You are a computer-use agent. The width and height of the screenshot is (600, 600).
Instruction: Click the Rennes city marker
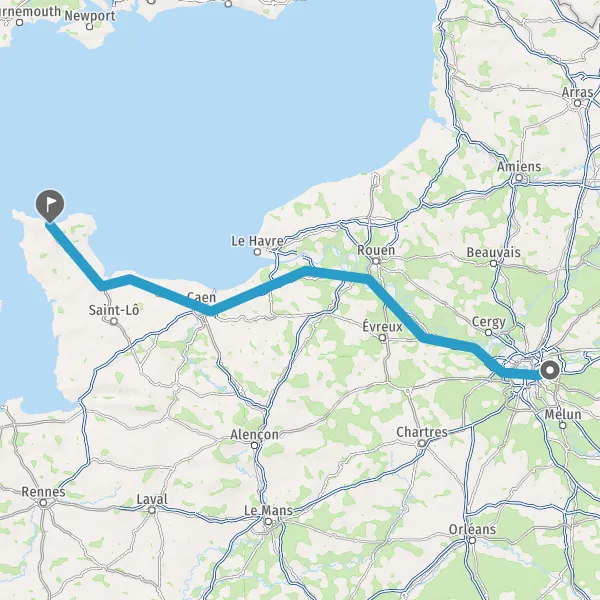[x=43, y=503]
